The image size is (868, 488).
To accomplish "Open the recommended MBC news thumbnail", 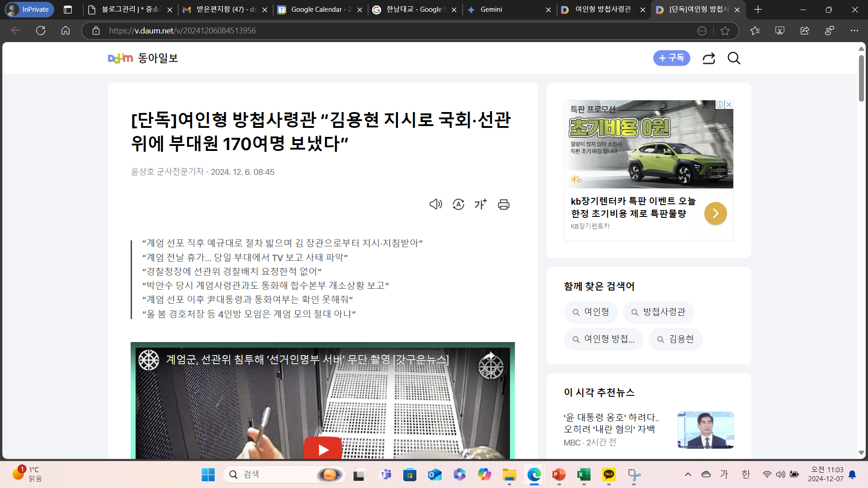I will [x=705, y=430].
